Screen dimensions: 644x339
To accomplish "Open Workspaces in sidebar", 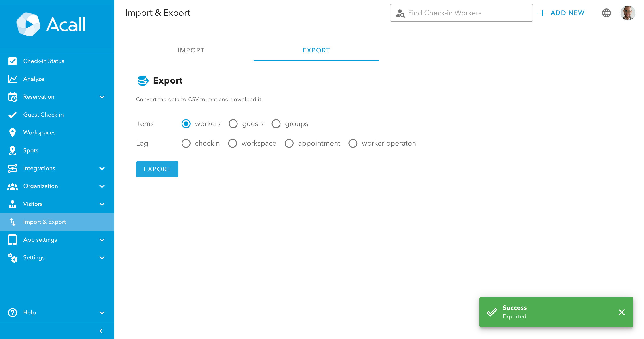I will coord(57,133).
